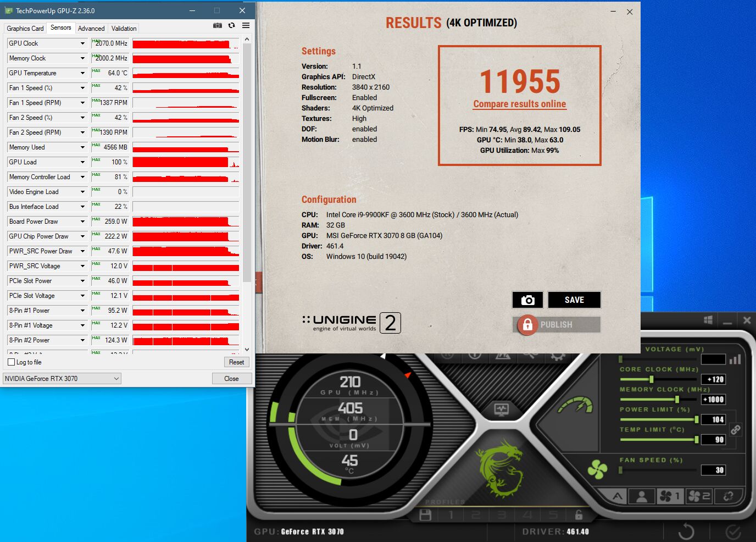
Task: Switch to Validation tab
Action: point(124,29)
